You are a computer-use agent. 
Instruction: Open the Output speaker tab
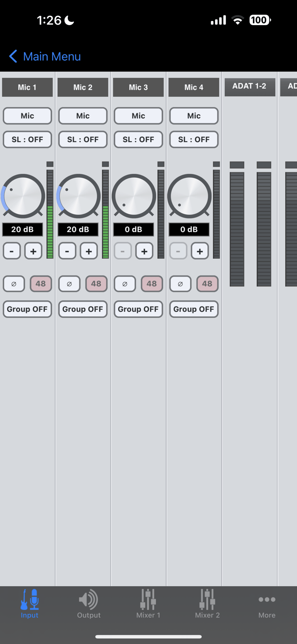[x=89, y=604]
